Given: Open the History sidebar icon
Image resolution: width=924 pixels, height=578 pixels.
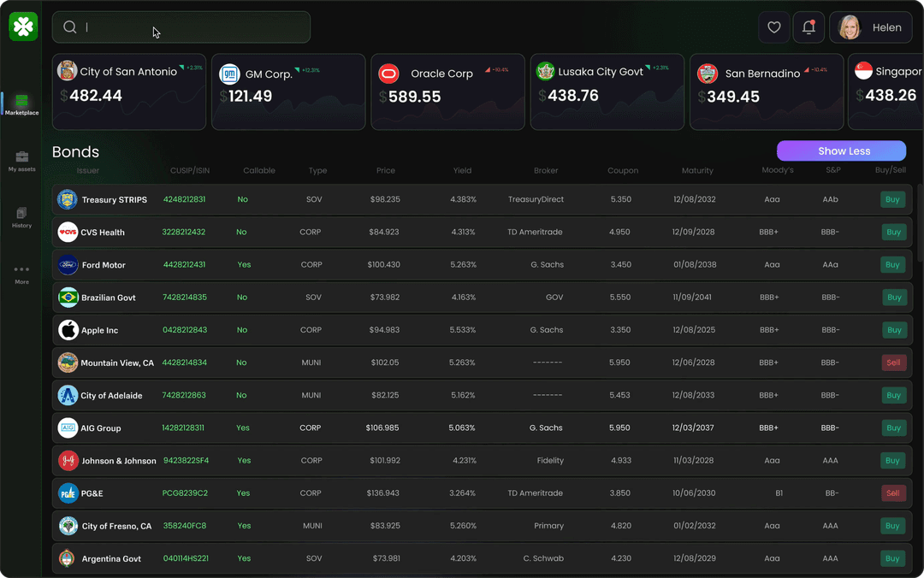Looking at the screenshot, I should [x=21, y=213].
